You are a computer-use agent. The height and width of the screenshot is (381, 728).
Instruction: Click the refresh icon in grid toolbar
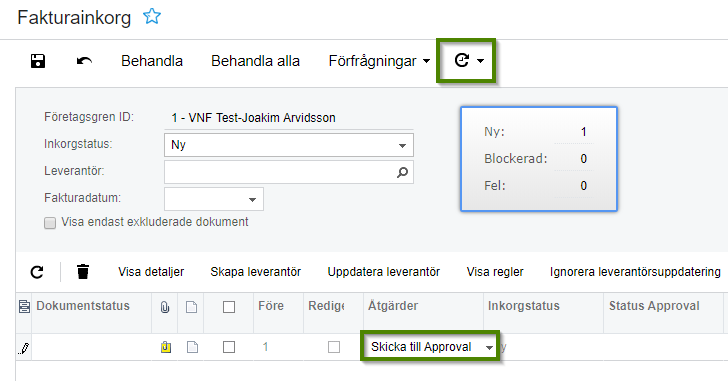(x=37, y=272)
